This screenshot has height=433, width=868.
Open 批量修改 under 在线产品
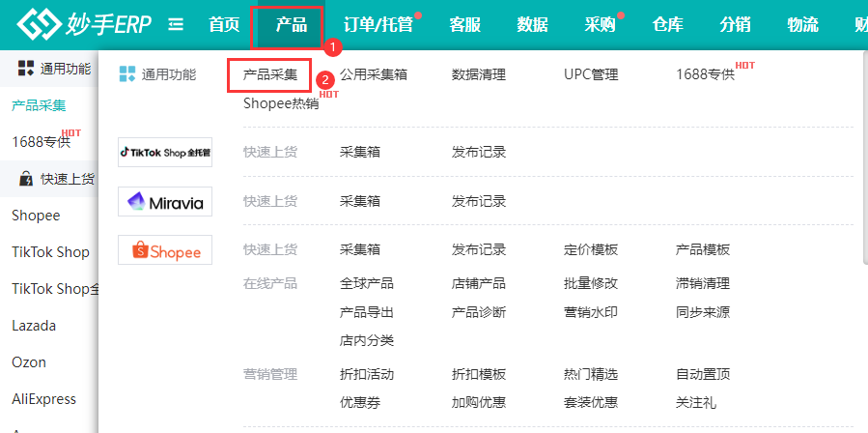tap(591, 283)
